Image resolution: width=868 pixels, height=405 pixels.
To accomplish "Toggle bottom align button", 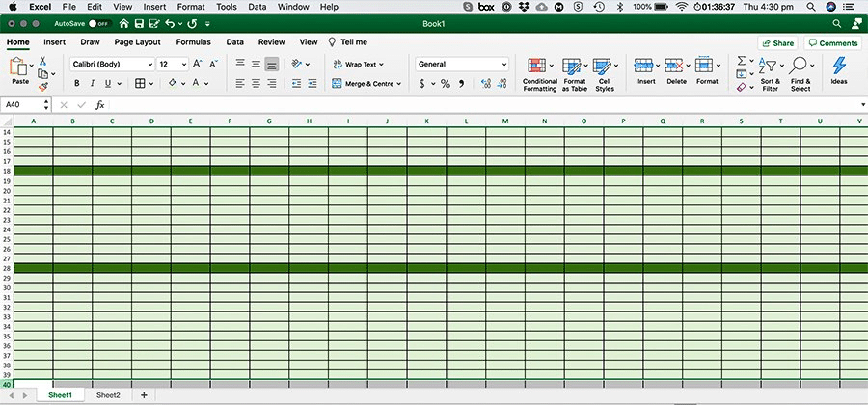I will tap(272, 65).
